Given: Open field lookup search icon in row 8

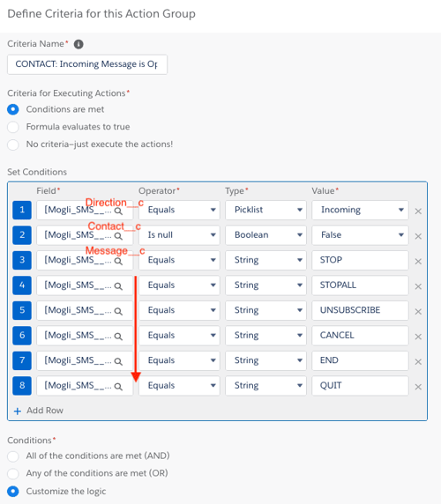Looking at the screenshot, I should 118,387.
